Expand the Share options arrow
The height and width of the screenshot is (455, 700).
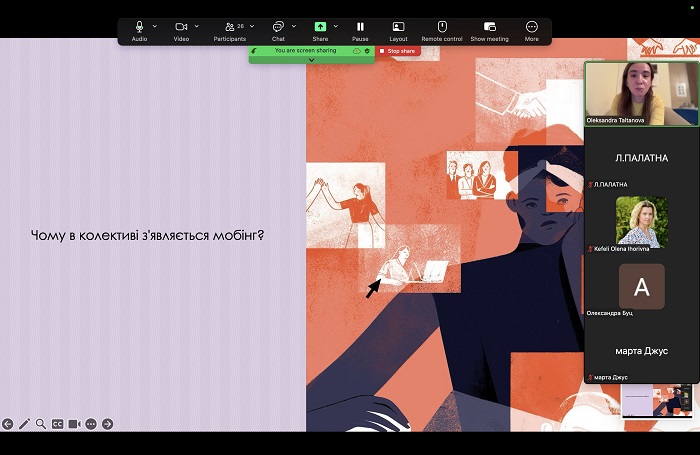336,26
